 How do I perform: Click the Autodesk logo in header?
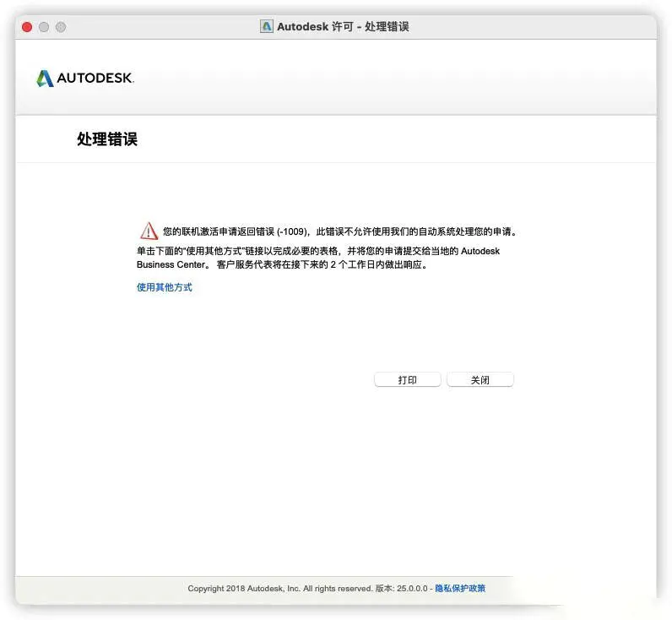(85, 78)
